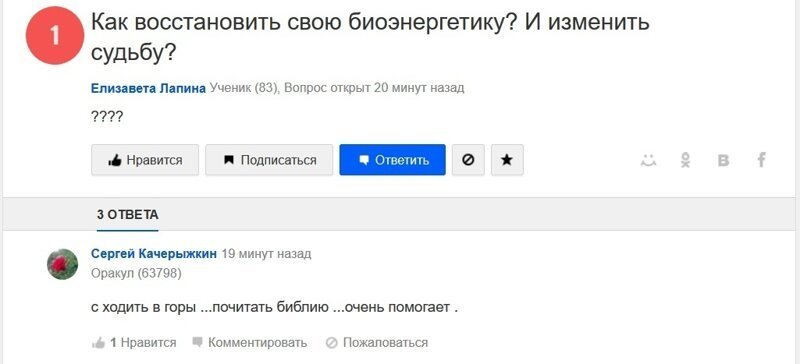Share on Odnoklassniki icon
This screenshot has width=800, height=364.
pos(686,160)
